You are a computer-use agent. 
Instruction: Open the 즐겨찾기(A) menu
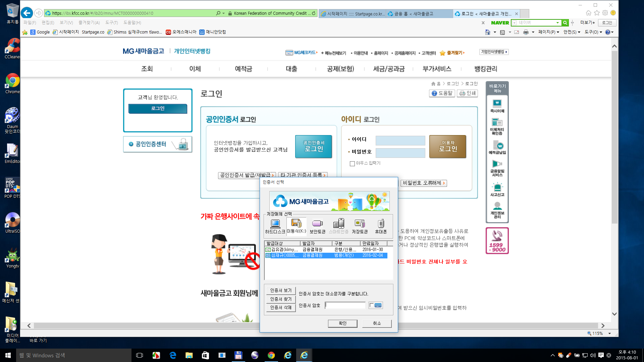(89, 22)
